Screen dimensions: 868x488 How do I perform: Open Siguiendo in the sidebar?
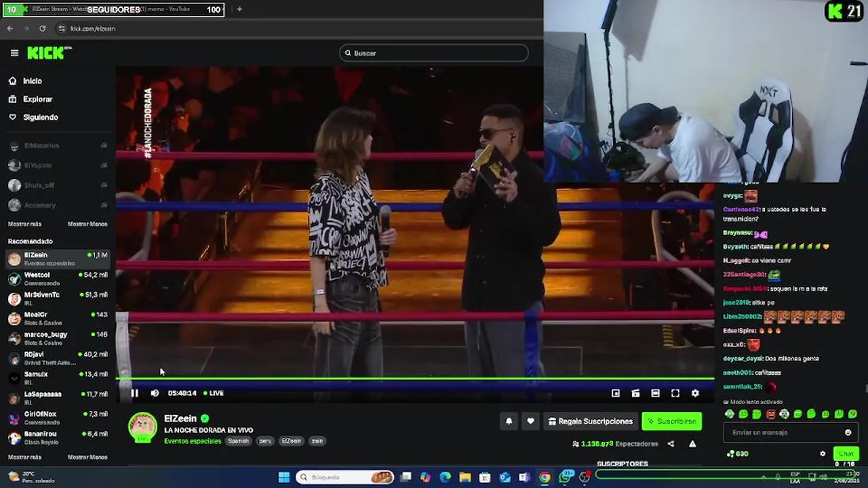pyautogui.click(x=33, y=117)
